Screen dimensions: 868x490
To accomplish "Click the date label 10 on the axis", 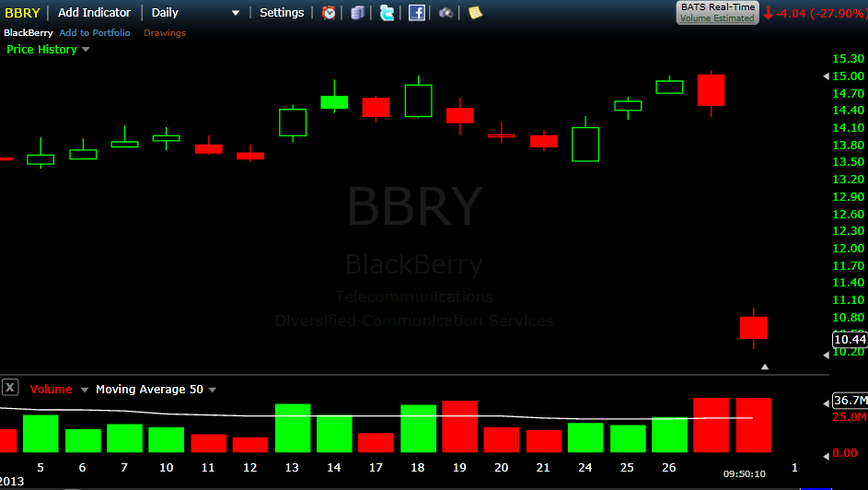I will 166,467.
